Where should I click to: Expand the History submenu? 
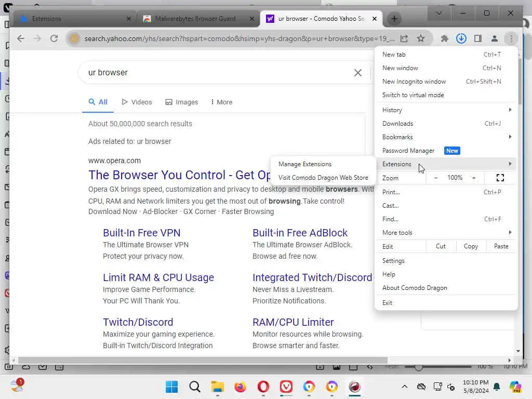[x=446, y=110]
